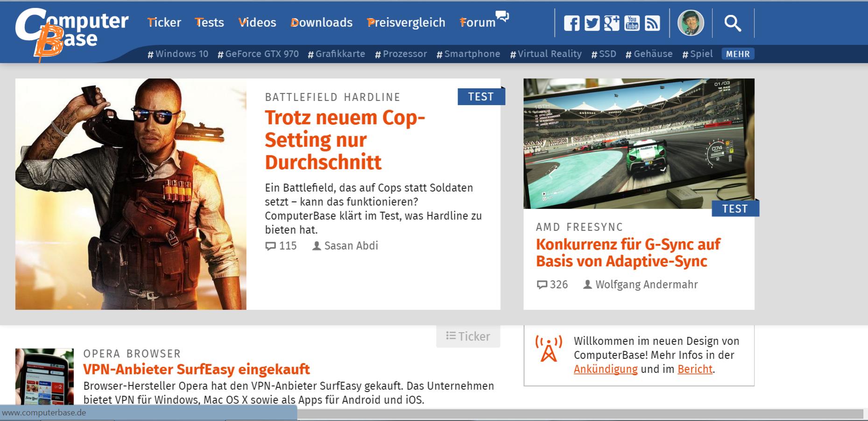This screenshot has width=868, height=421.
Task: Open the RSS feed icon
Action: [x=652, y=23]
